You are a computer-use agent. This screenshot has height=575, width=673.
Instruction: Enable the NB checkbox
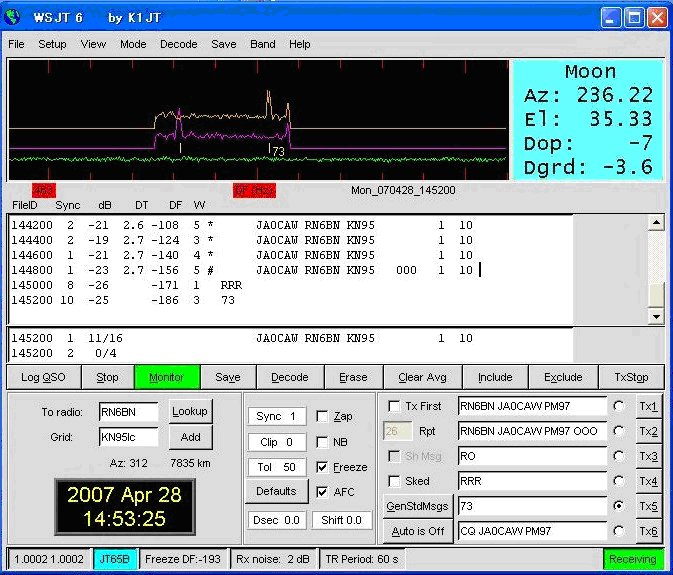[322, 442]
